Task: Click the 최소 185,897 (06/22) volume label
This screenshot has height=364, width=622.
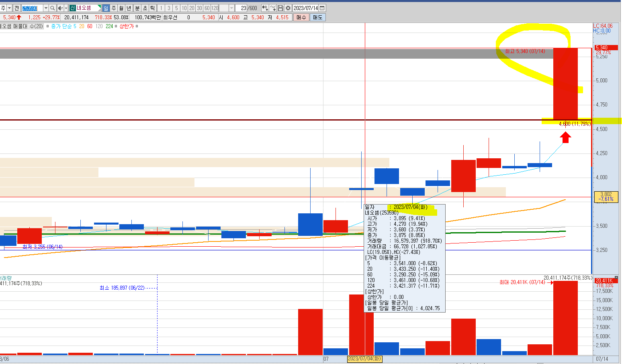Action: pyautogui.click(x=122, y=288)
